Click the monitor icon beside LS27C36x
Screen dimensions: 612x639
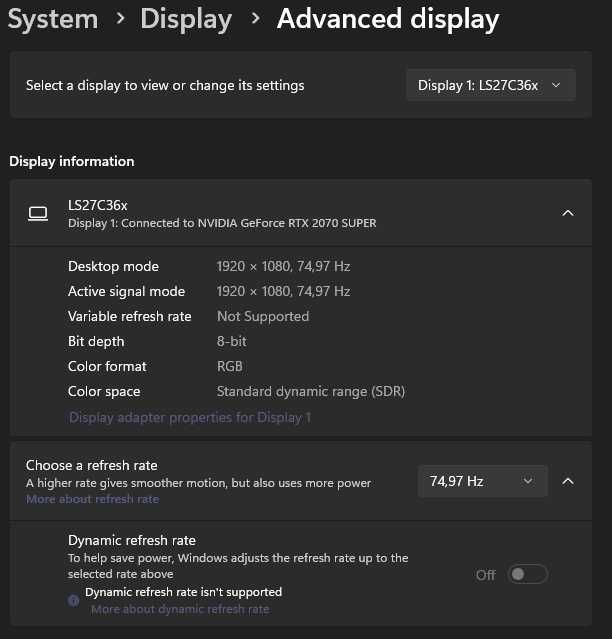pos(38,213)
